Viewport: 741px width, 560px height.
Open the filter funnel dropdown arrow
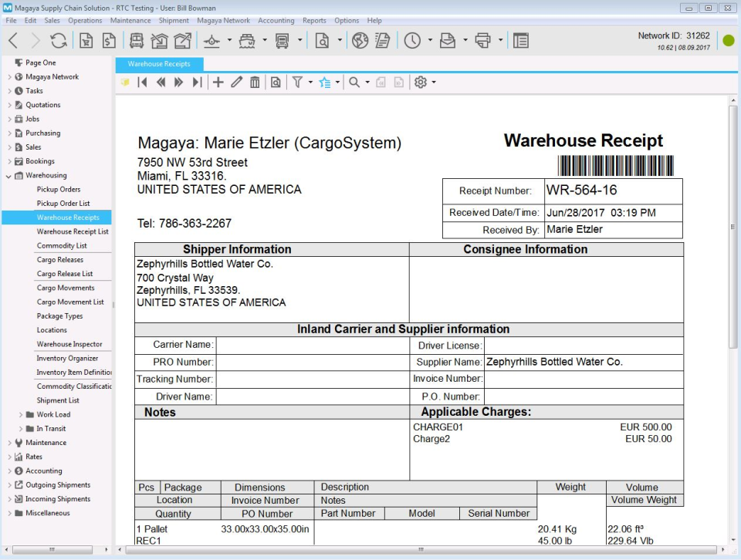pyautogui.click(x=310, y=83)
